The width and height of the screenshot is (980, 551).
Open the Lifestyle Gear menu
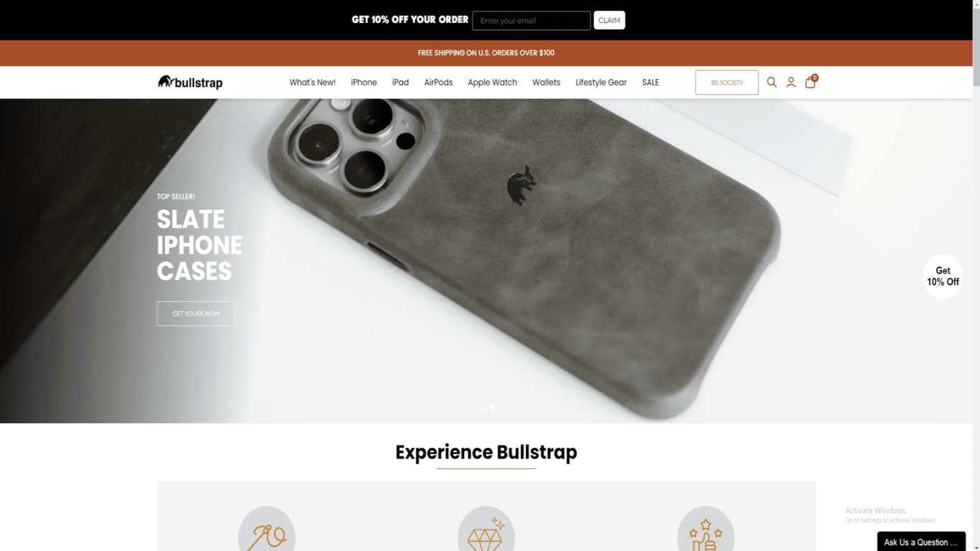coord(601,83)
